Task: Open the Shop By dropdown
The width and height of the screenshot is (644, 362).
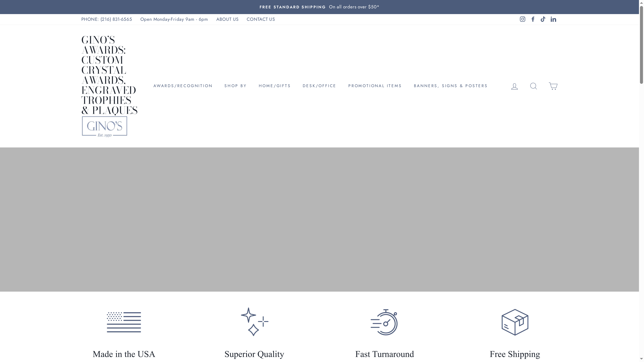Action: 235,86
